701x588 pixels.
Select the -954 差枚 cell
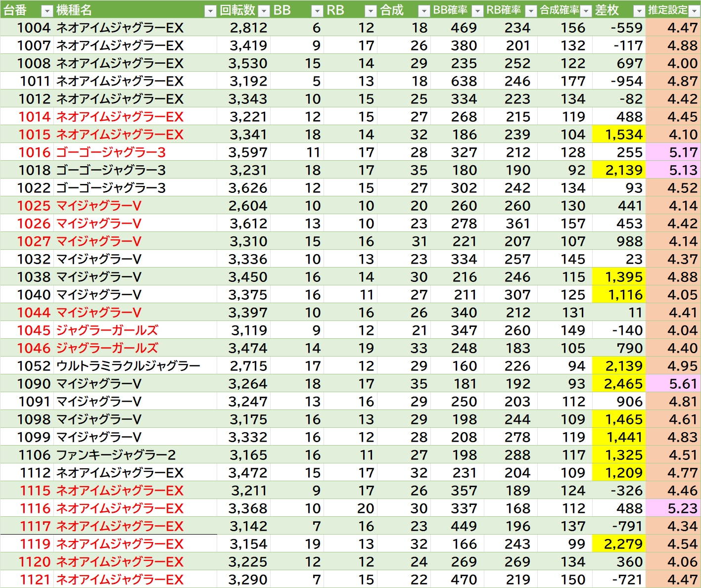tap(619, 81)
